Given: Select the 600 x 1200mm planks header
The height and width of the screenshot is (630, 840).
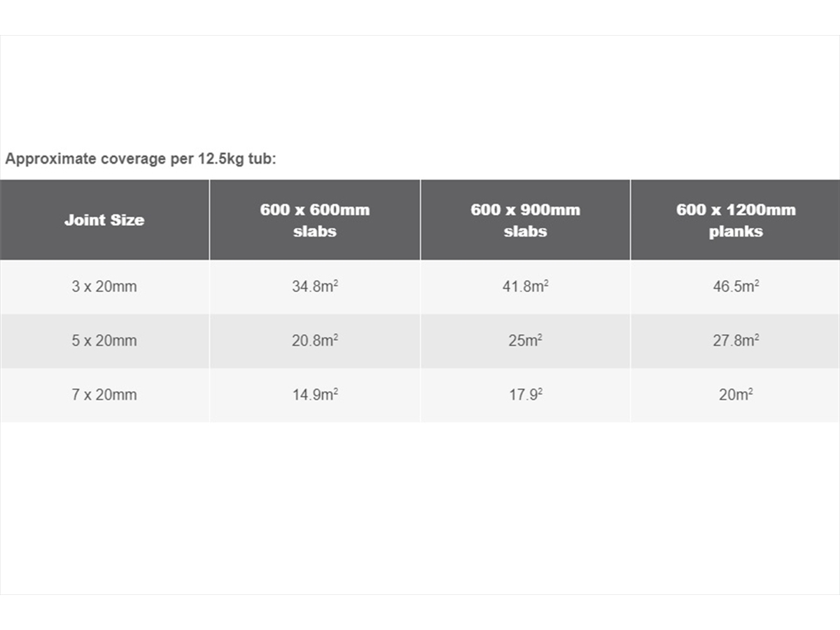Looking at the screenshot, I should click(736, 220).
